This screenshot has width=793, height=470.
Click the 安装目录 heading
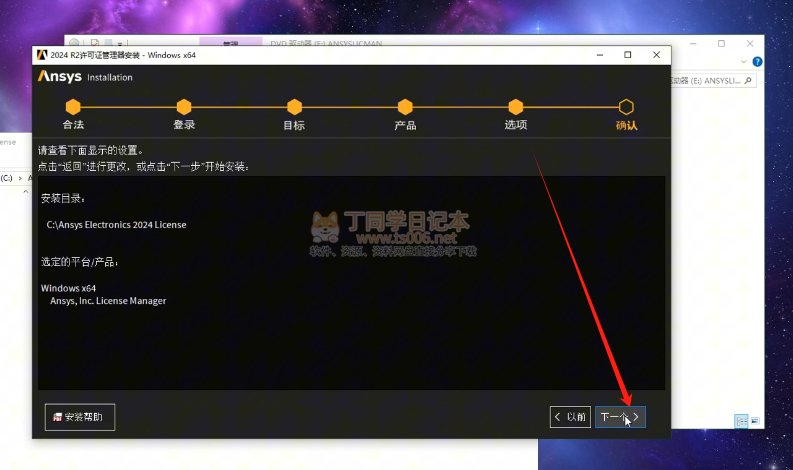[x=63, y=198]
